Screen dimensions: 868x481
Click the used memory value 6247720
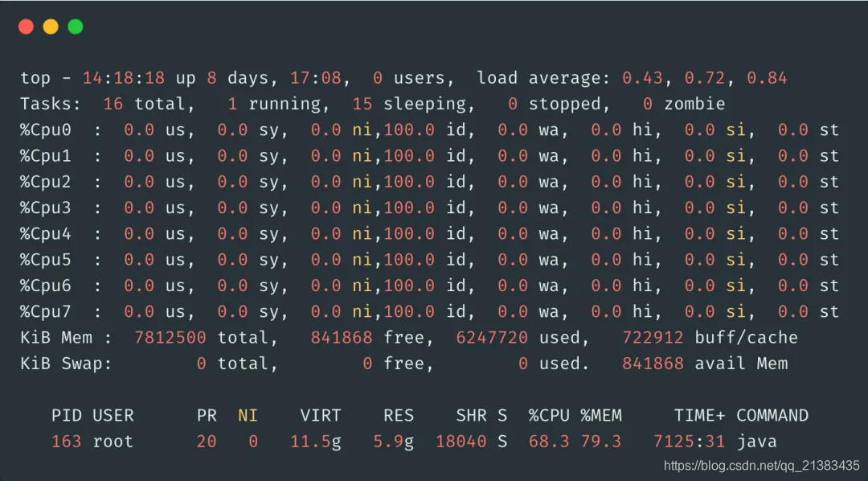(492, 338)
